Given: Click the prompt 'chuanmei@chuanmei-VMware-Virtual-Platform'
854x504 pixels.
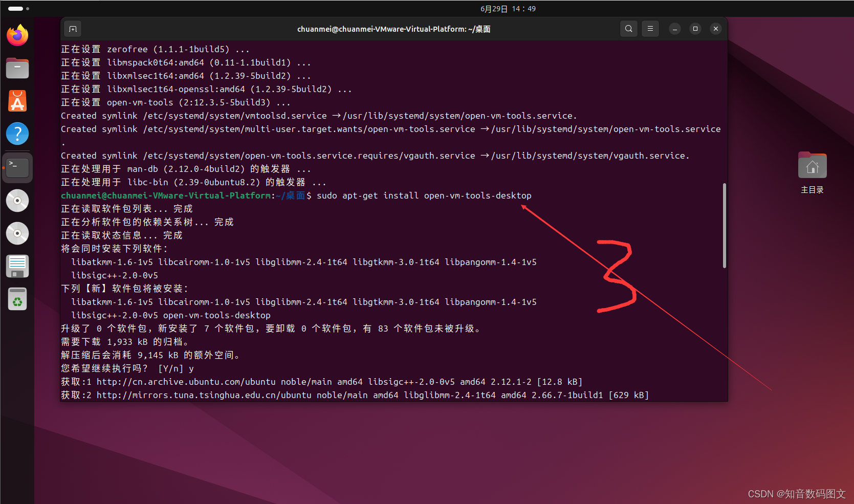Looking at the screenshot, I should point(166,195).
